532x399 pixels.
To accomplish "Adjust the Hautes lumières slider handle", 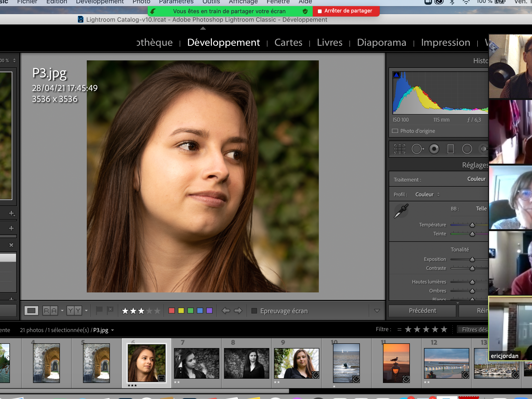I will [x=472, y=282].
